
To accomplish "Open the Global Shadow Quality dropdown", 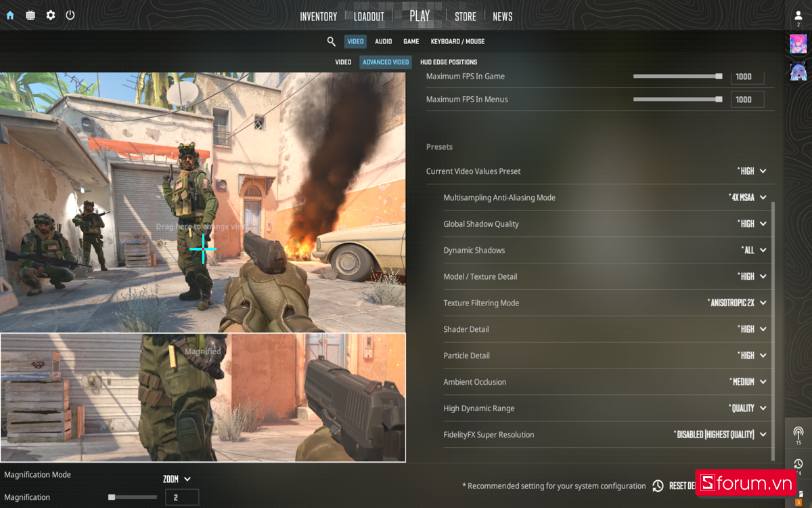I will [752, 224].
